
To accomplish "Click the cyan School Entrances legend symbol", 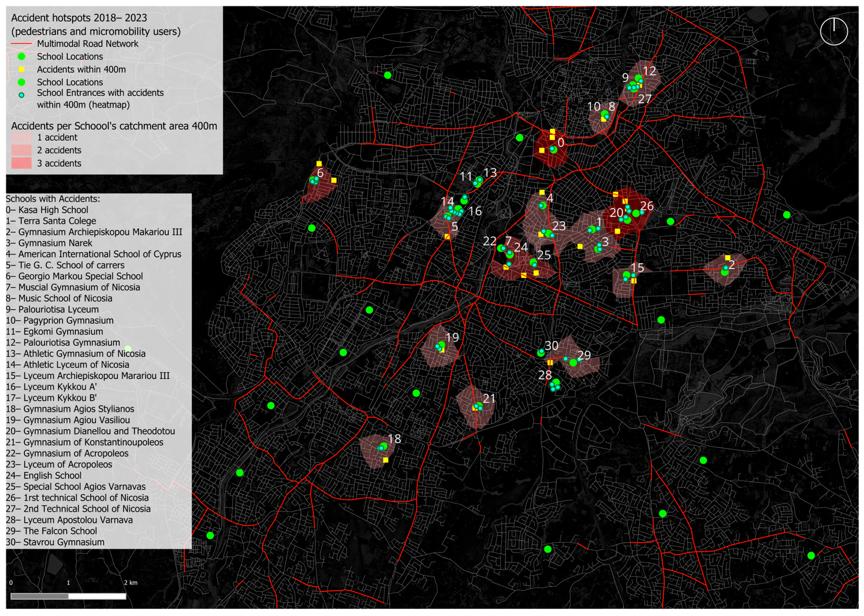I will click(x=22, y=95).
